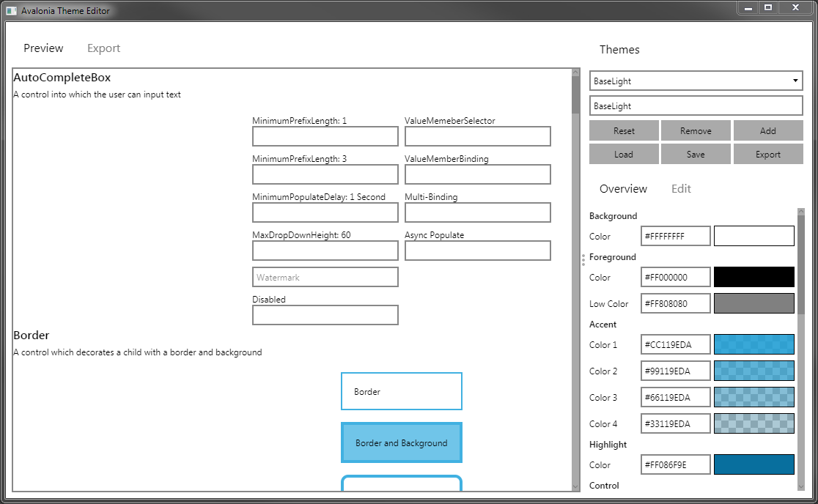Edit the Foreground hex value #FF000000
Image resolution: width=818 pixels, height=504 pixels.
[x=675, y=277]
